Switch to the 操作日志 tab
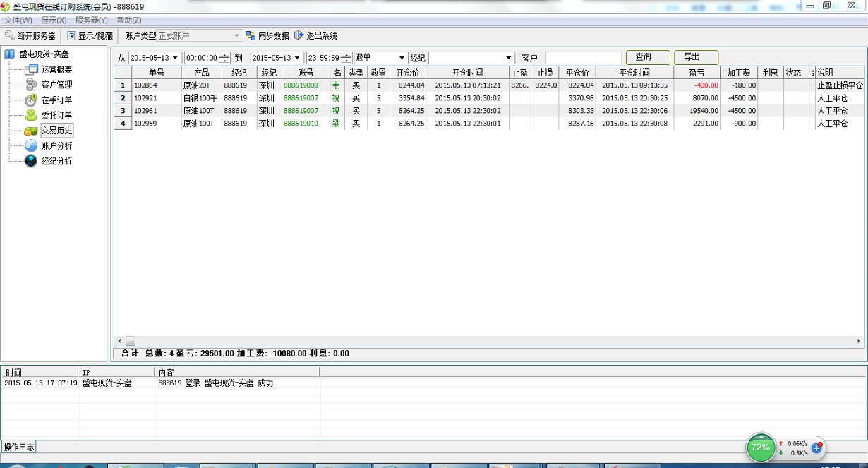Viewport: 868px width, 468px height. click(19, 447)
